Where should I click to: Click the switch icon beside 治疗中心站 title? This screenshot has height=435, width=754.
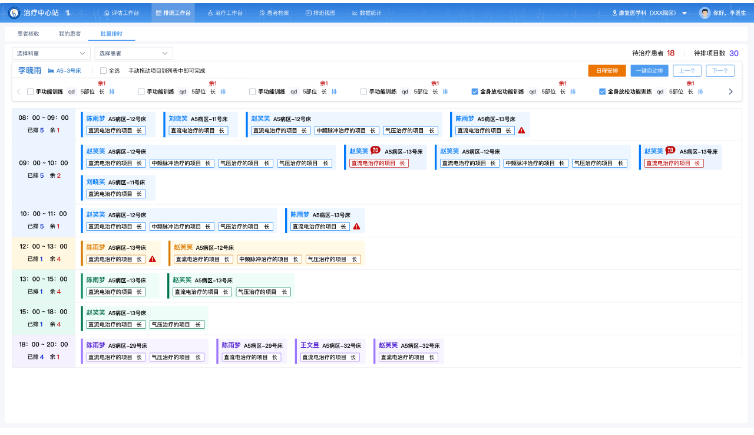click(x=68, y=13)
